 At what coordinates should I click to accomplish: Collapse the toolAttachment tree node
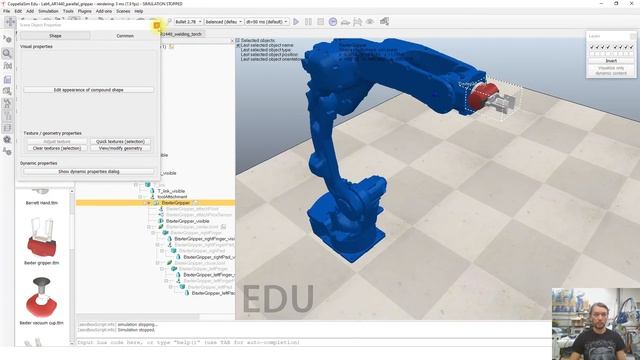point(140,197)
